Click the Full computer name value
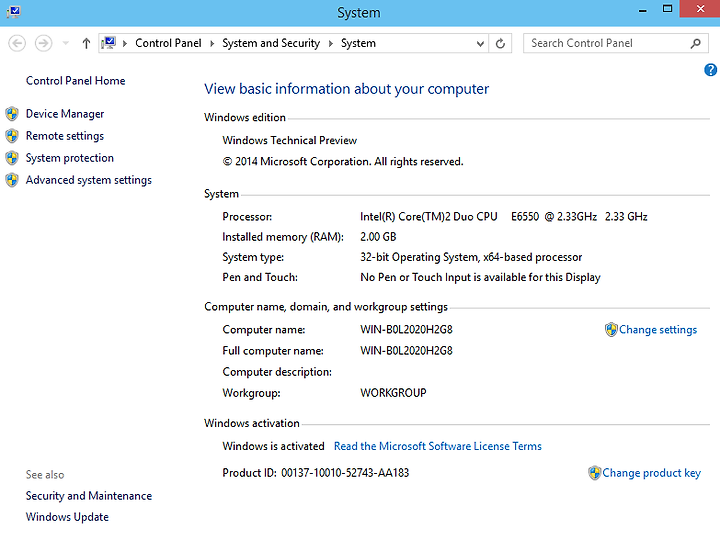 click(x=406, y=351)
